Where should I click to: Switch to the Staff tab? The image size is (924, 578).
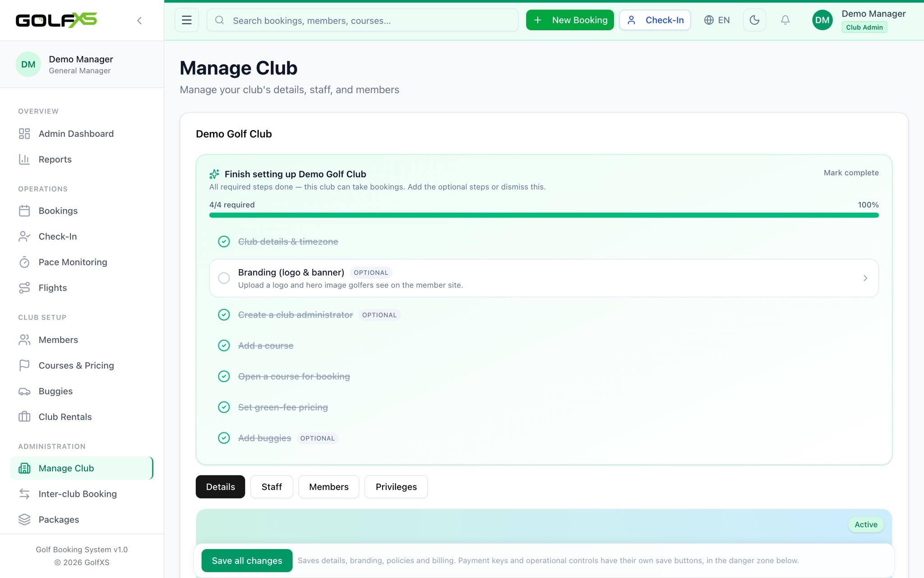[272, 487]
